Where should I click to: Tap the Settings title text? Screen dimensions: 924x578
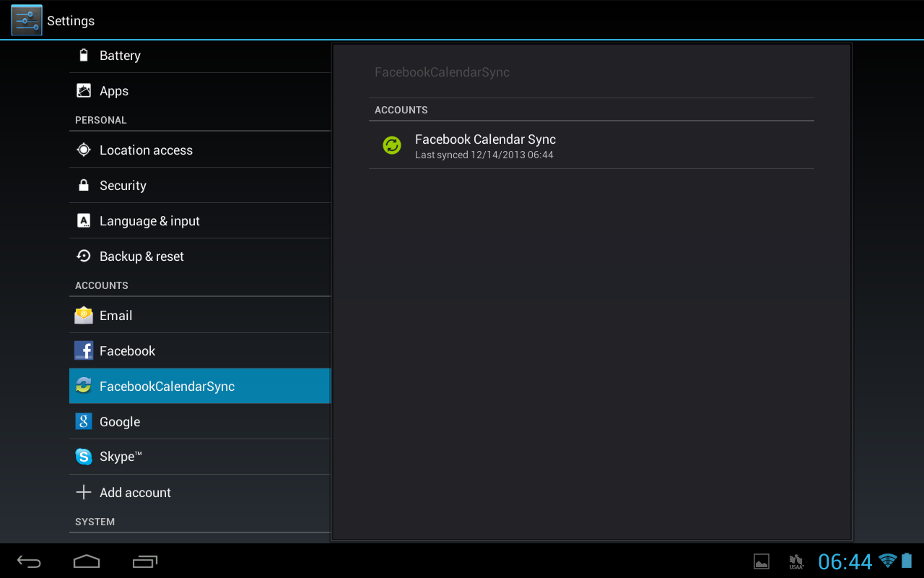click(71, 21)
